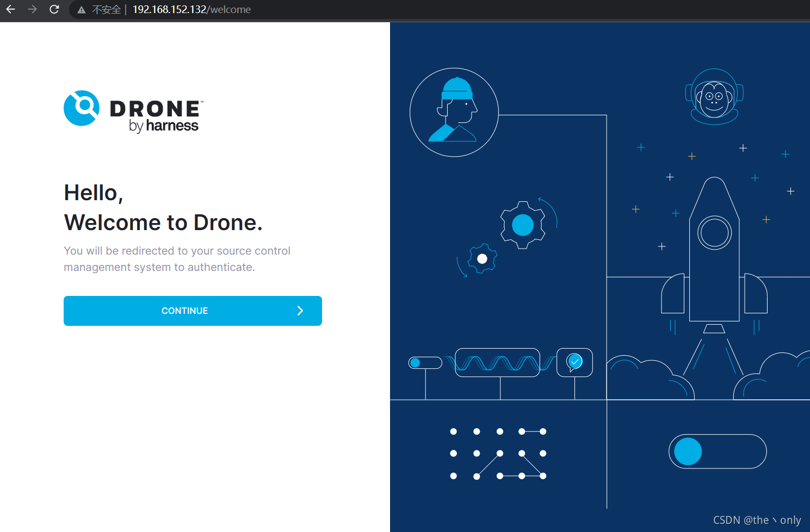
Task: Click the "Hello," heading text
Action: click(94, 193)
